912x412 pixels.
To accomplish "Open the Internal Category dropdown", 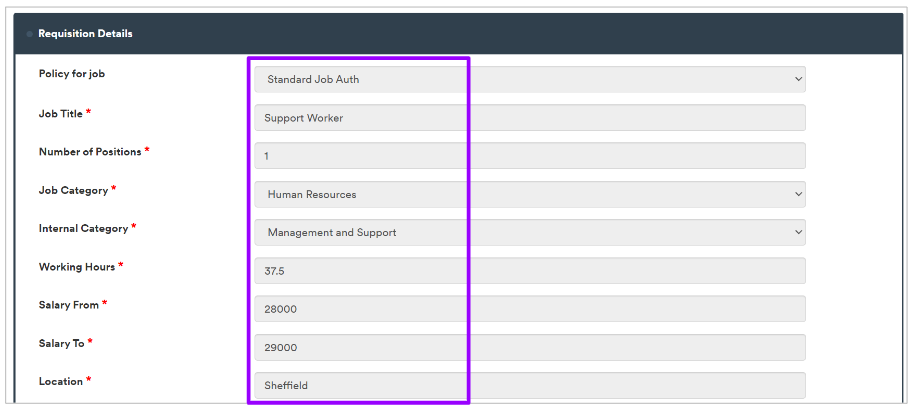I will 529,232.
